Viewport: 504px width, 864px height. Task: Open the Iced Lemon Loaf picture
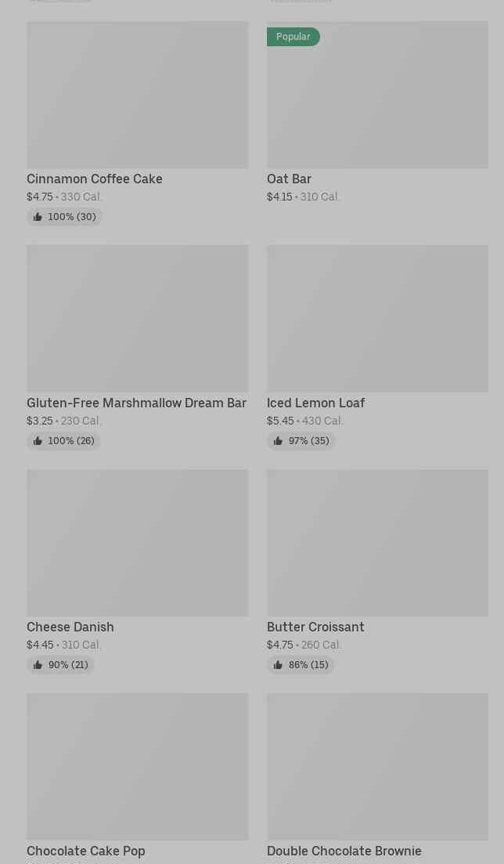[377, 318]
